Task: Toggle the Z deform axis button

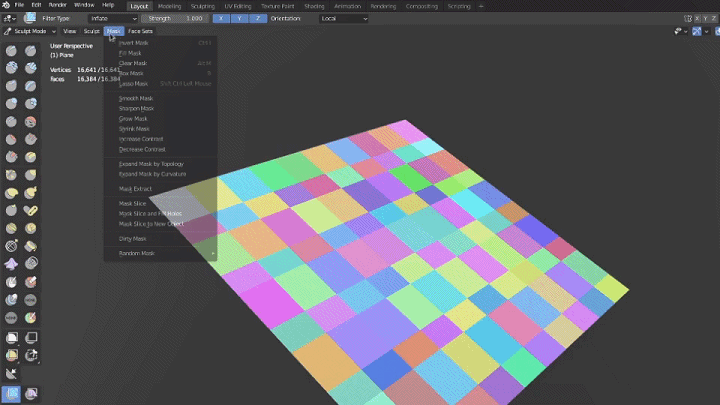Action: tap(256, 18)
